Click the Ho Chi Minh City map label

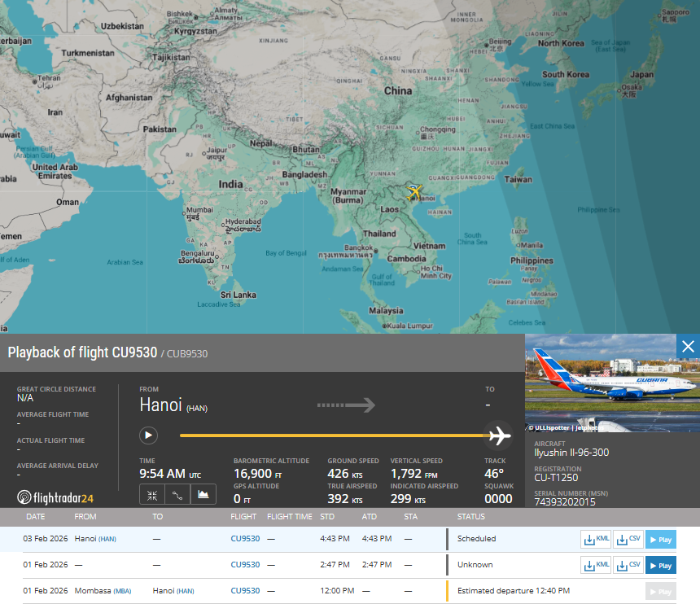coord(436,272)
